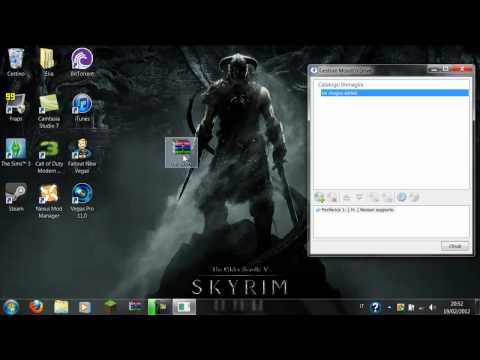The image size is (480, 360).
Task: Click the Chiudi button in the DAEMON Tools window
Action: click(455, 246)
